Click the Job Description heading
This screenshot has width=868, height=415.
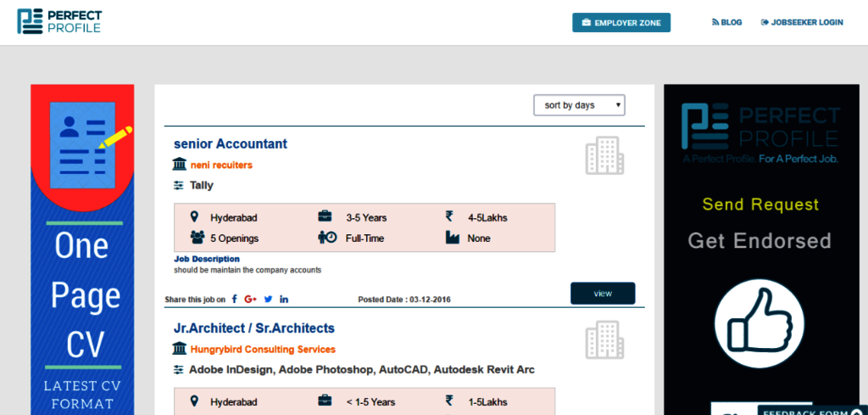pyautogui.click(x=207, y=259)
